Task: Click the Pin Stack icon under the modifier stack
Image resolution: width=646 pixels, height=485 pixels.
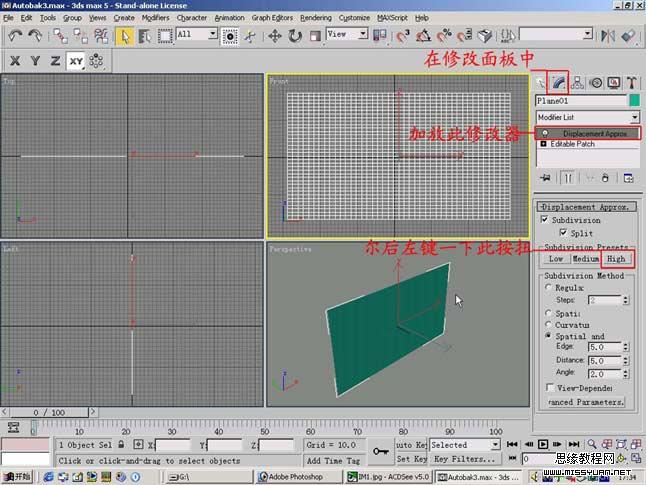Action: tap(545, 178)
